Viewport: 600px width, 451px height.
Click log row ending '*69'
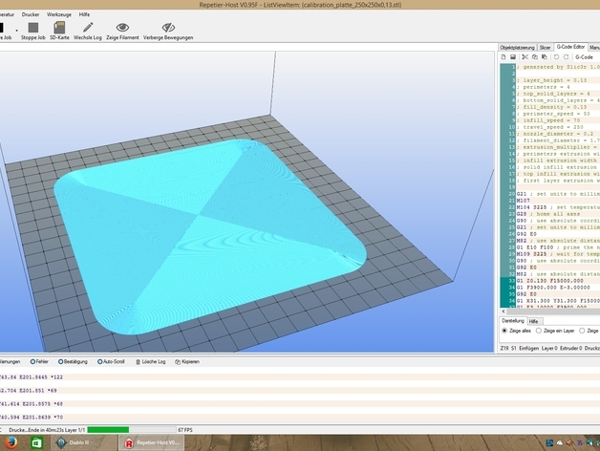click(x=28, y=391)
